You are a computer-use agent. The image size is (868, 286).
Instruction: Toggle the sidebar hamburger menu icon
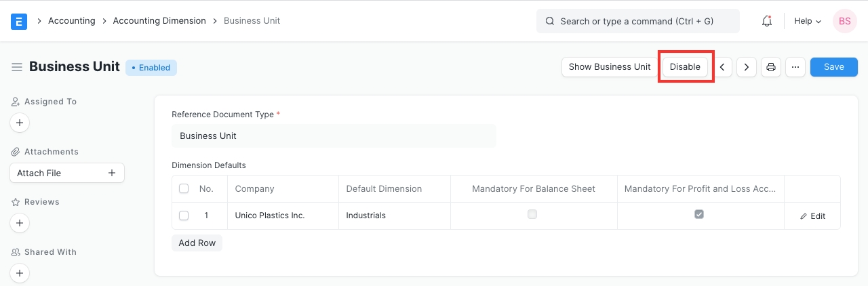[17, 67]
